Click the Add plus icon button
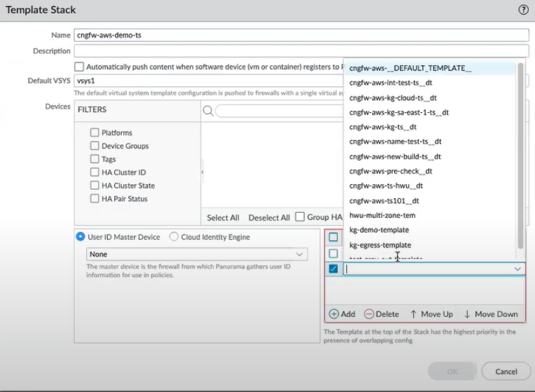The height and width of the screenshot is (392, 535). [342, 314]
